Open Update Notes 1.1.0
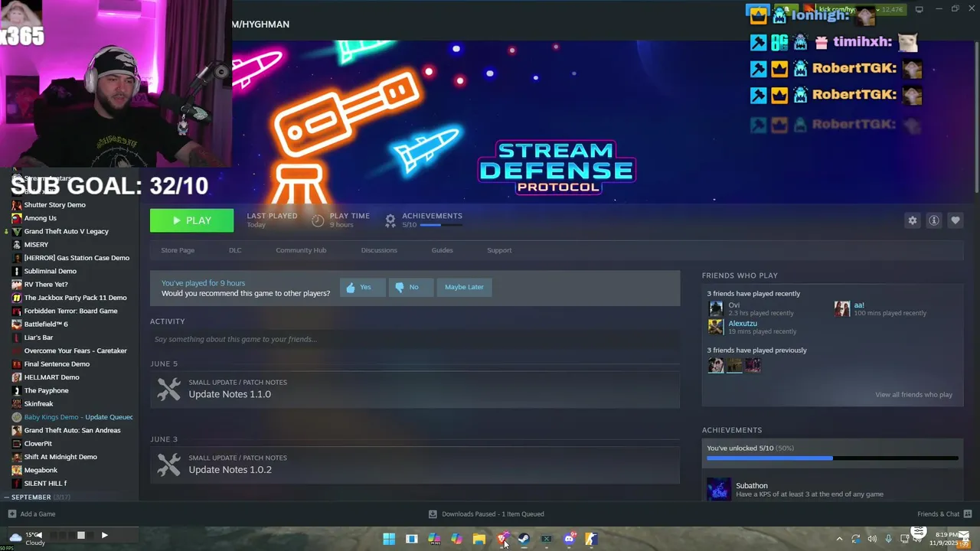 pos(230,394)
